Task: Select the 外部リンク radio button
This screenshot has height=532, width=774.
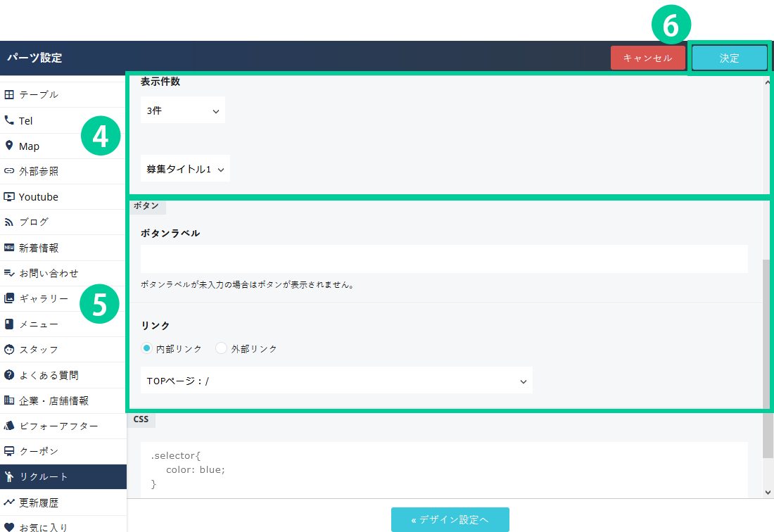Action: 221,348
